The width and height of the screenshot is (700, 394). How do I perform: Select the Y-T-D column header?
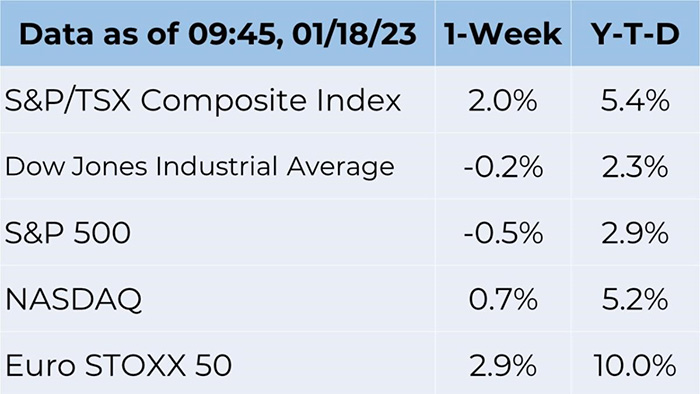pyautogui.click(x=635, y=34)
